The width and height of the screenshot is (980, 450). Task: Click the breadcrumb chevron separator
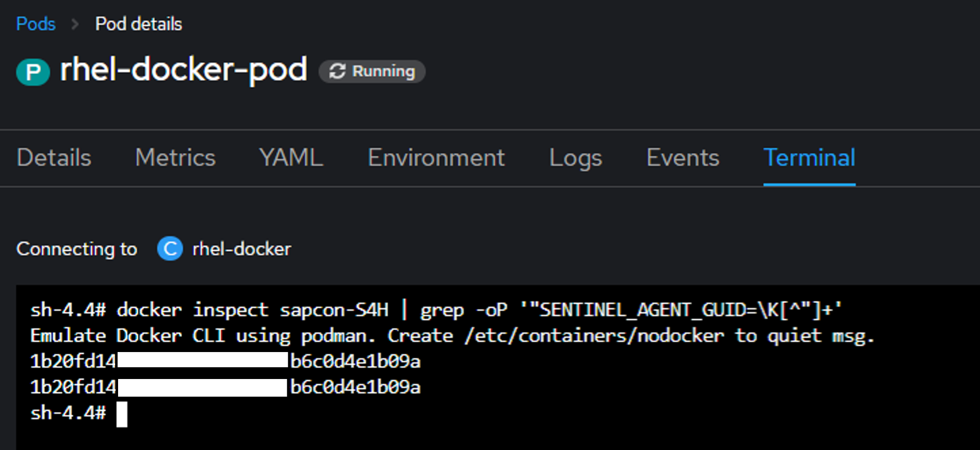pos(75,24)
